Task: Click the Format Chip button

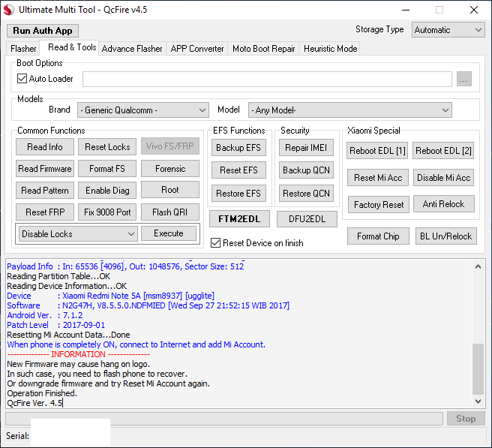Action: tap(378, 236)
